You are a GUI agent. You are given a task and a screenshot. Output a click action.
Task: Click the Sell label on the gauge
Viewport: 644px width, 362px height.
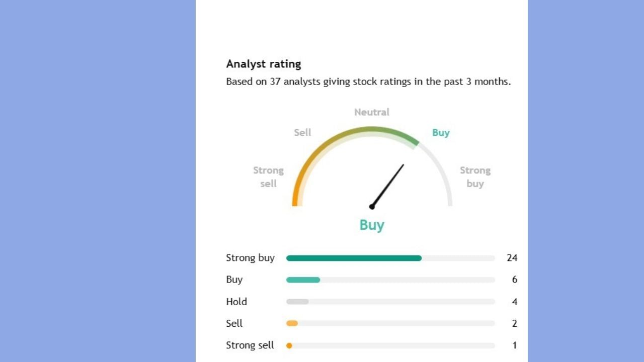[x=302, y=133]
